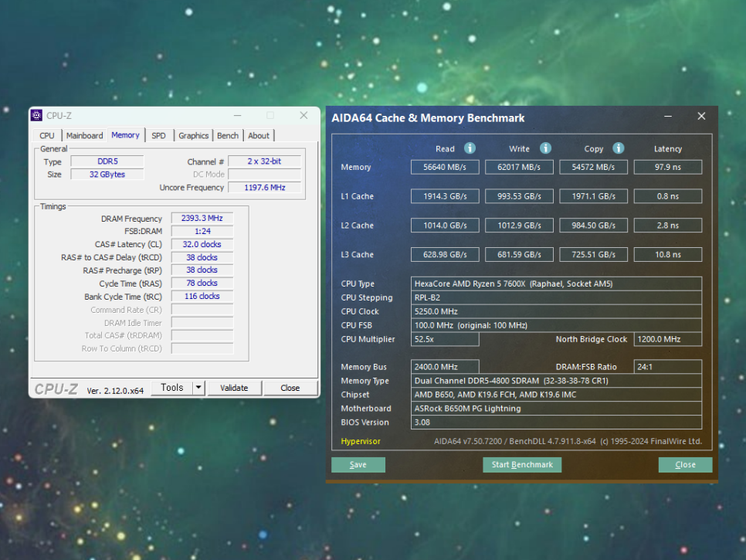Click the Memory Copy 54572 MB/s field
This screenshot has width=746, height=560.
(x=593, y=168)
